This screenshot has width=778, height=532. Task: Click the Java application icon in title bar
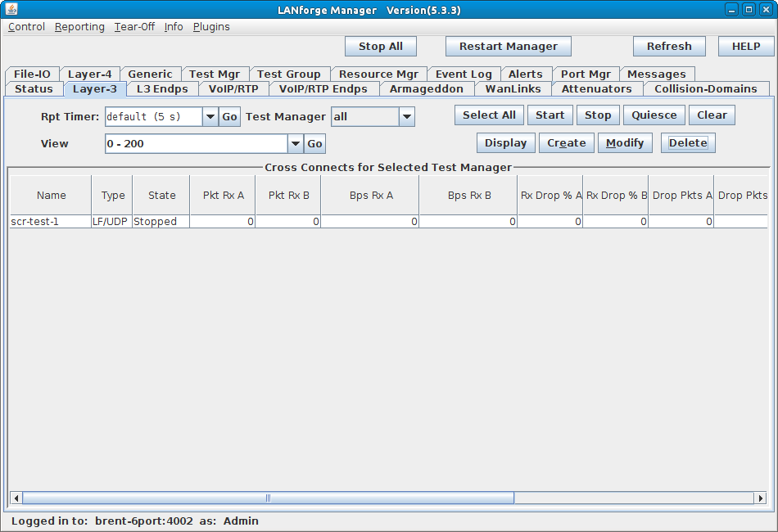tap(11, 10)
